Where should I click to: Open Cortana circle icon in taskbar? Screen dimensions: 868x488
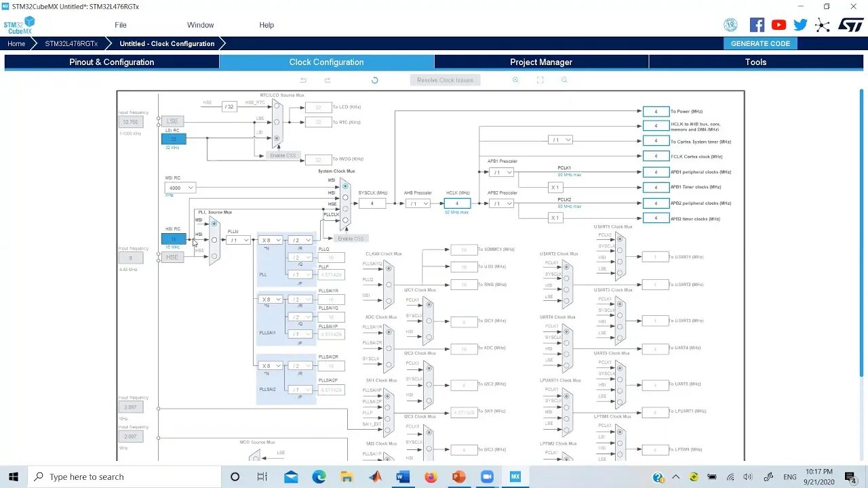235,476
